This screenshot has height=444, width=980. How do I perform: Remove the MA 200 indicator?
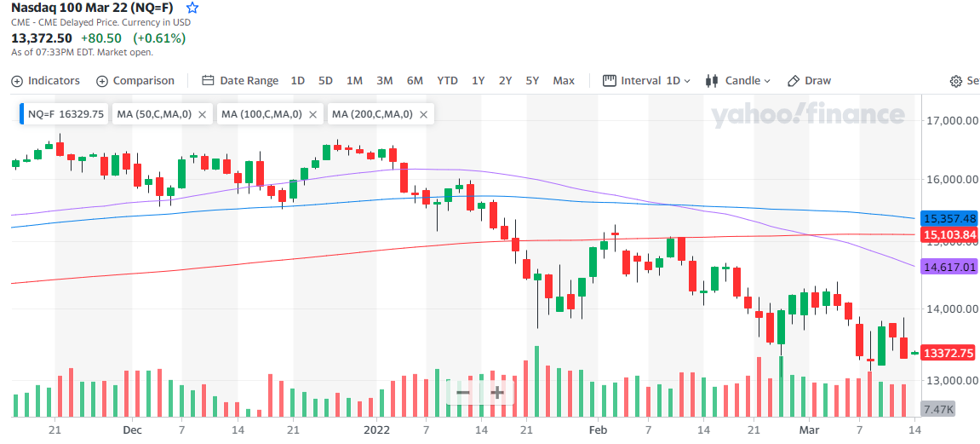[423, 114]
